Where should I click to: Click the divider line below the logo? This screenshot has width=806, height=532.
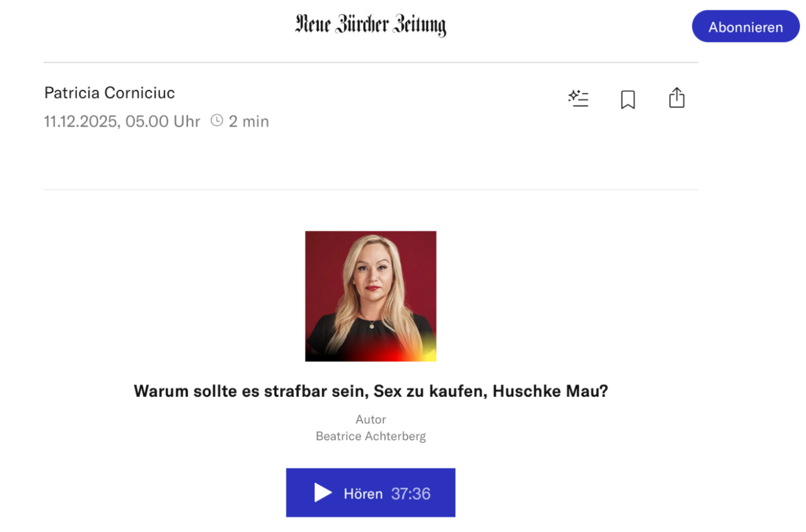pyautogui.click(x=370, y=63)
